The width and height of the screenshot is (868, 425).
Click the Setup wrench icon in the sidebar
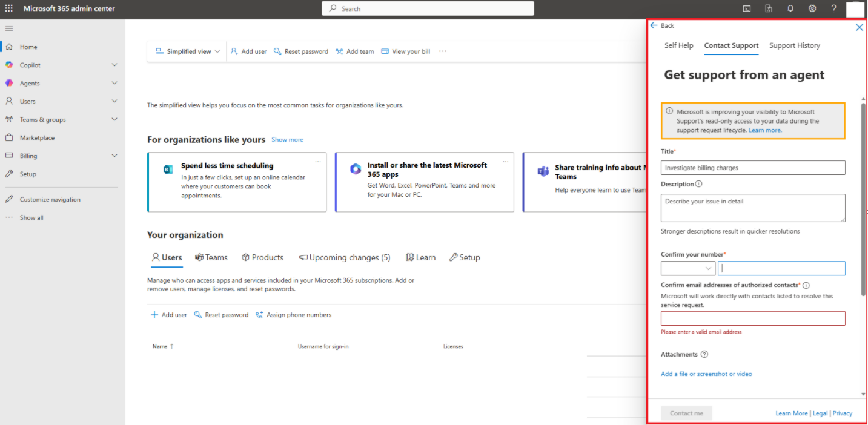point(9,174)
